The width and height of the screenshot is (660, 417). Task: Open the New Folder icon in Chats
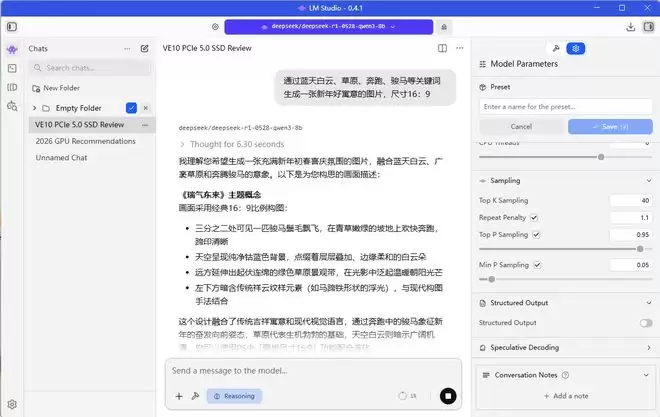[x=37, y=88]
